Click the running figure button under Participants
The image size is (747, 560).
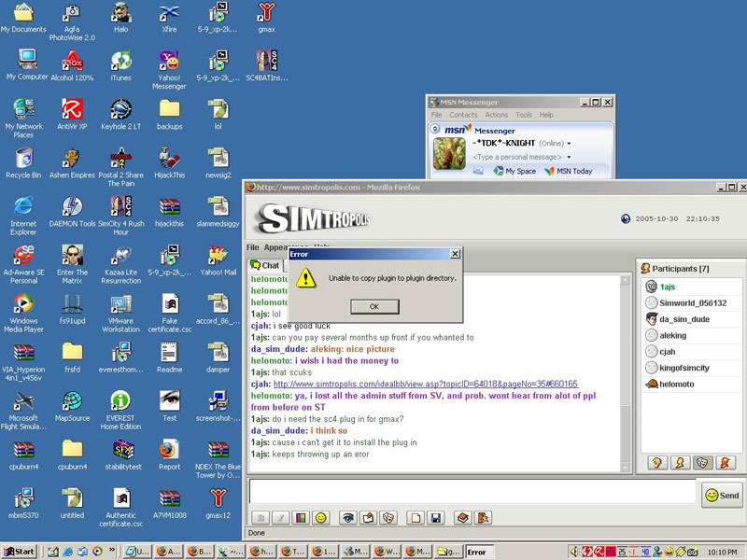726,462
